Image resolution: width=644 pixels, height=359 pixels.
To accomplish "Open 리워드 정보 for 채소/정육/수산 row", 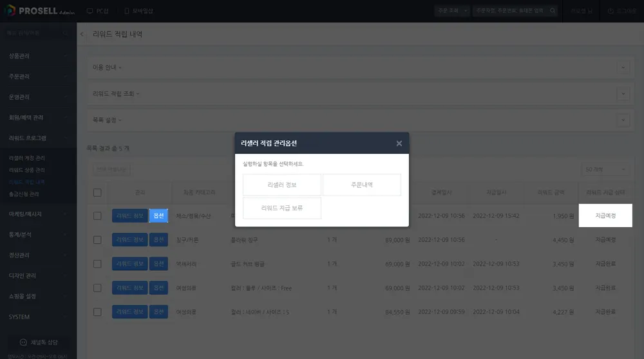I will [130, 216].
